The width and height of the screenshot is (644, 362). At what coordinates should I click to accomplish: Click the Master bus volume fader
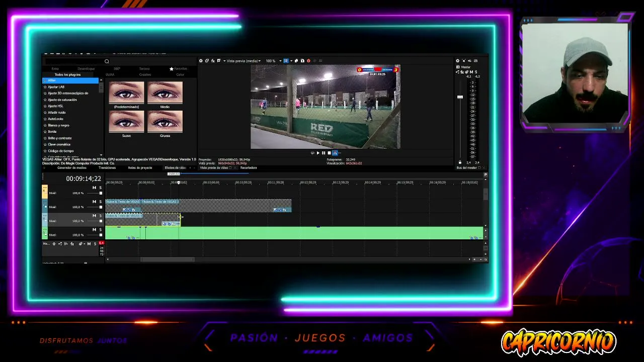(x=460, y=97)
